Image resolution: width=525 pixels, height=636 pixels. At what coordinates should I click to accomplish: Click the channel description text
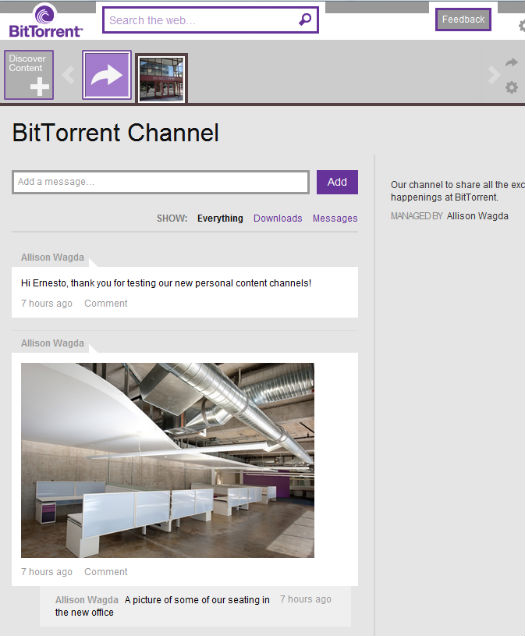click(x=458, y=191)
